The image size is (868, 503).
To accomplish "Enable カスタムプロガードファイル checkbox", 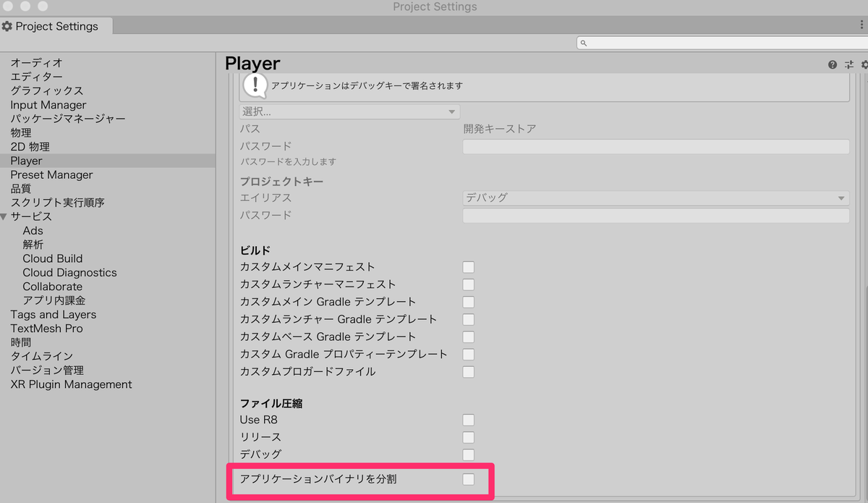I will [x=469, y=371].
